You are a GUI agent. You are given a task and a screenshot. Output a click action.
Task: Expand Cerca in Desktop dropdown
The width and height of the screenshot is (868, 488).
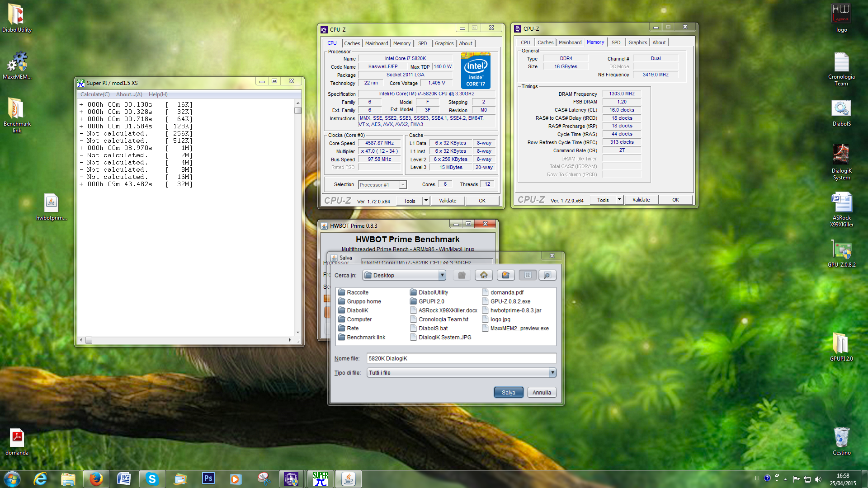(x=442, y=275)
